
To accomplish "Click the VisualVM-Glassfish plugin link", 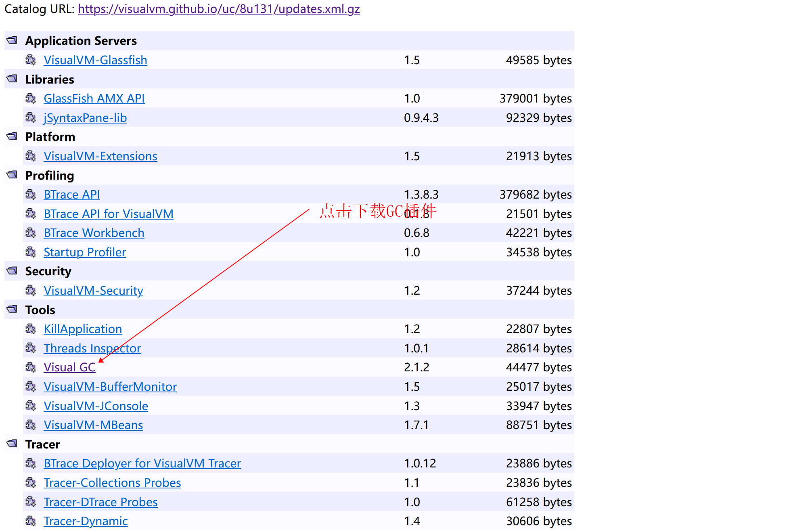I will click(95, 60).
